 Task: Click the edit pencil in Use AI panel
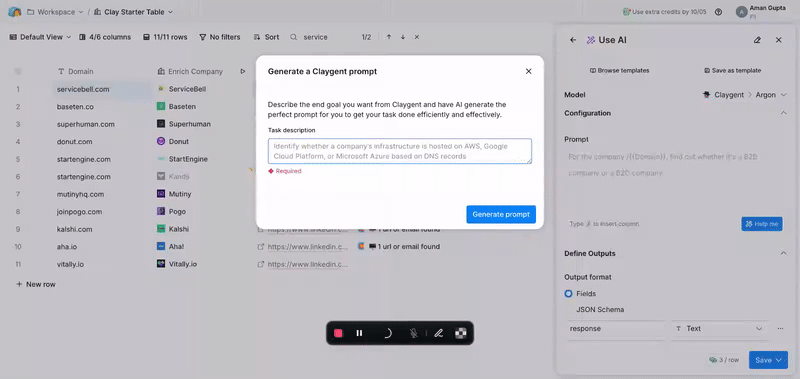(757, 40)
